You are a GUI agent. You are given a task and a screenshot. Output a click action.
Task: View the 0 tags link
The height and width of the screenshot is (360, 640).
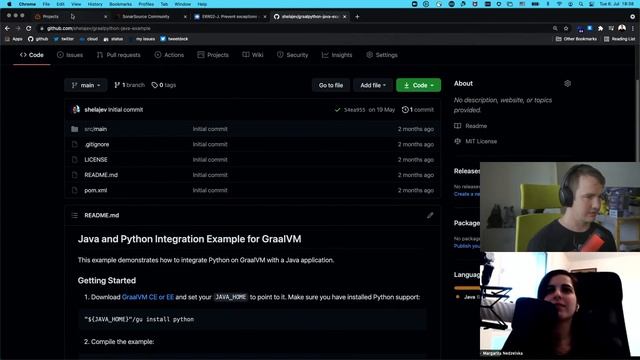164,85
